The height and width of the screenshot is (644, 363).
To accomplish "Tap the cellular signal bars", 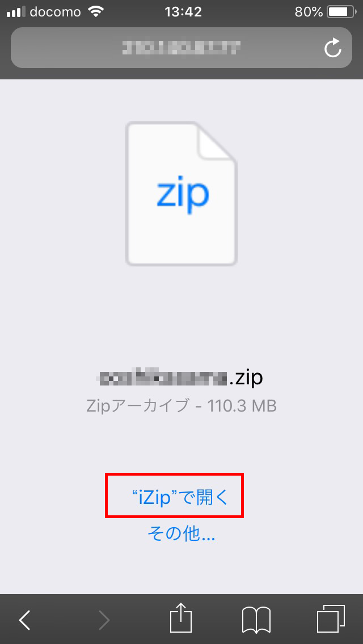I will click(x=16, y=12).
